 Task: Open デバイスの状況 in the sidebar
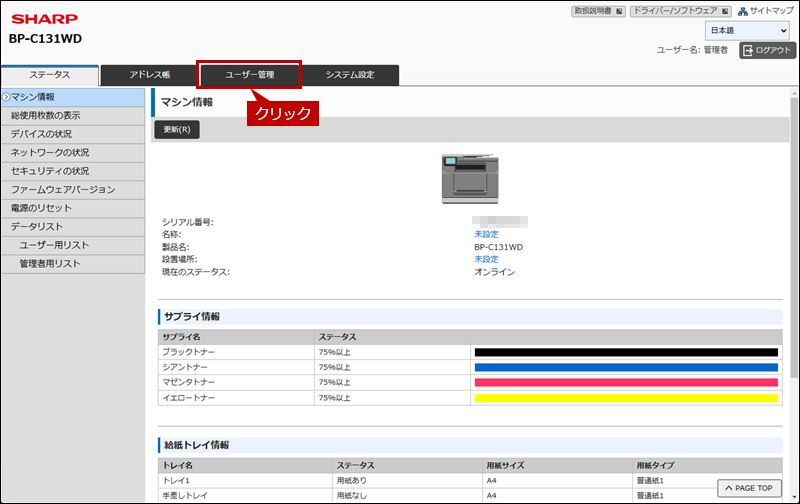[x=73, y=134]
